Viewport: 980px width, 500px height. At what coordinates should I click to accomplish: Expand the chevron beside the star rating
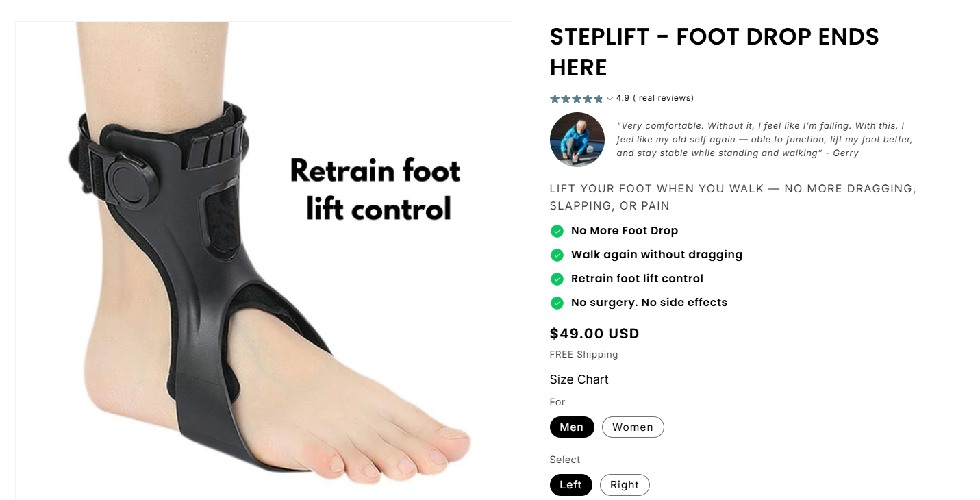[610, 99]
